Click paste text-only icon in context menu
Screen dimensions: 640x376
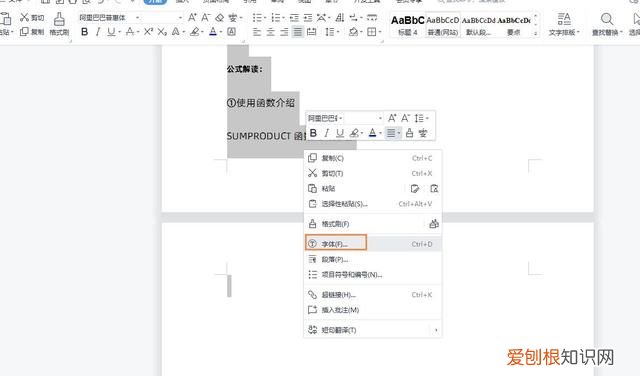(x=434, y=189)
